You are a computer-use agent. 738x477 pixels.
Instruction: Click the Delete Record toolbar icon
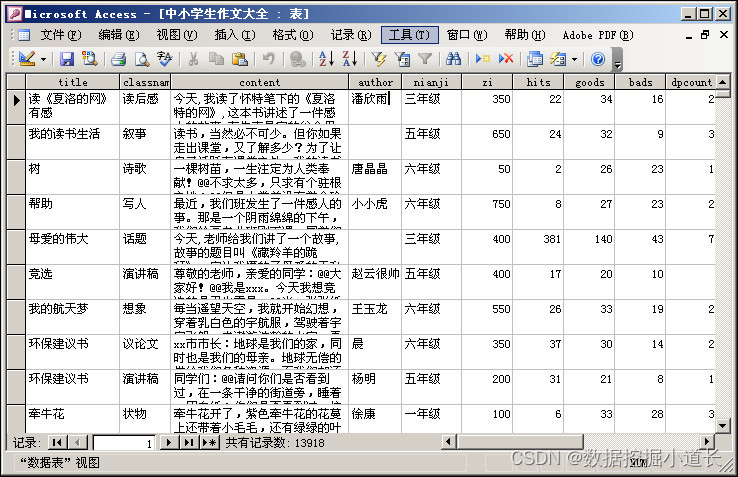pos(506,59)
